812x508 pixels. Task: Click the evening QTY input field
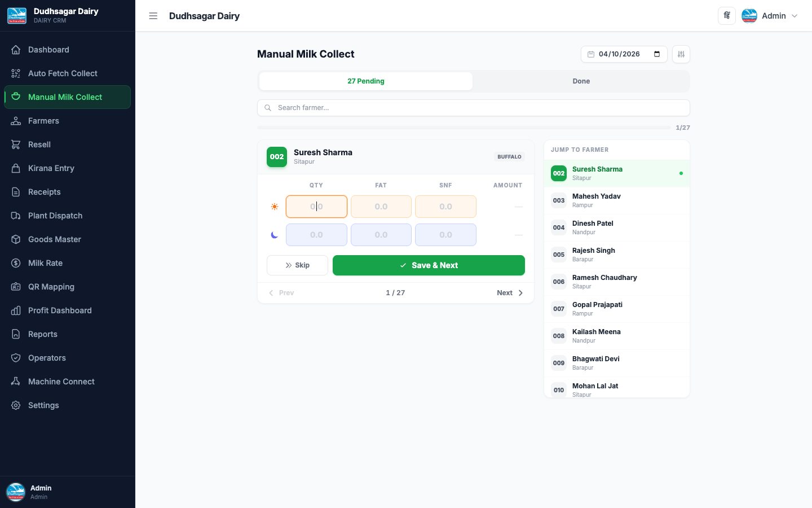pos(316,235)
